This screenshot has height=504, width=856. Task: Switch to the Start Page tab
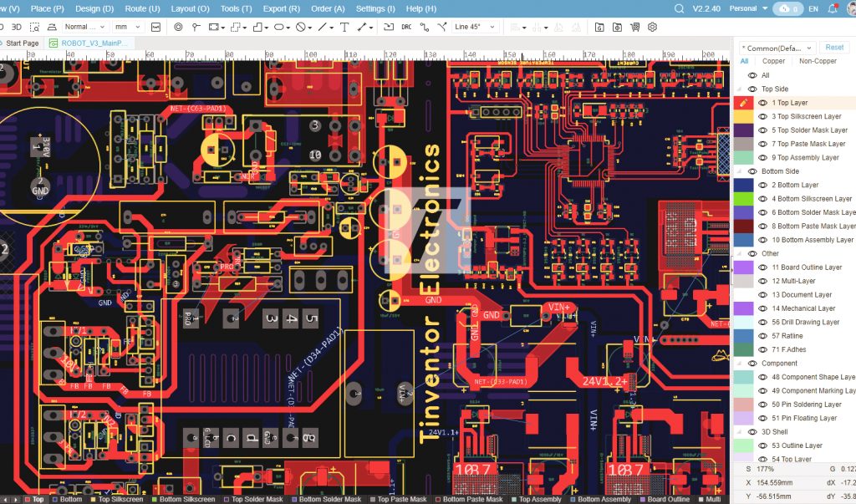click(x=22, y=43)
